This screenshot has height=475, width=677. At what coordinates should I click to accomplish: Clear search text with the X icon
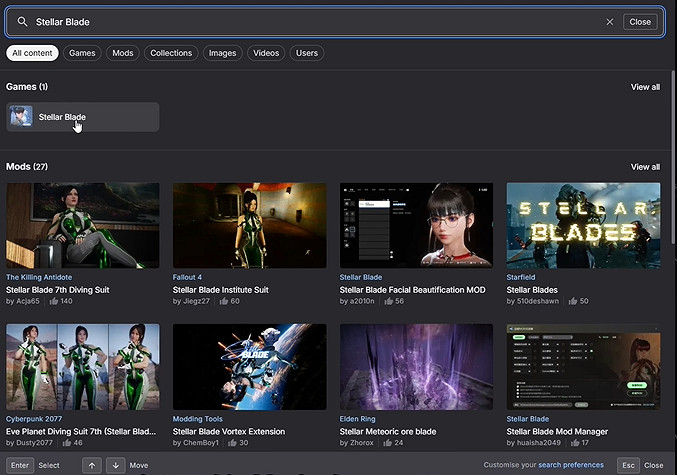coord(610,21)
